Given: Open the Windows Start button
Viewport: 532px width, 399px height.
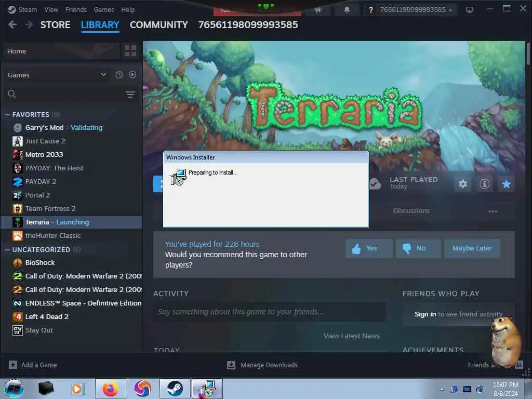Looking at the screenshot, I should [14, 389].
